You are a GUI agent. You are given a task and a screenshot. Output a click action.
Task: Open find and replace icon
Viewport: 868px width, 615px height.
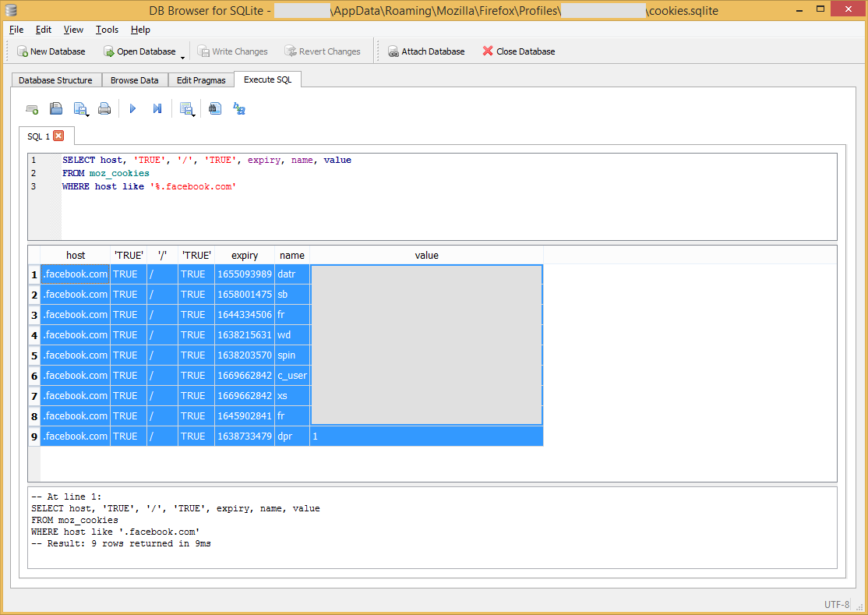coord(239,108)
